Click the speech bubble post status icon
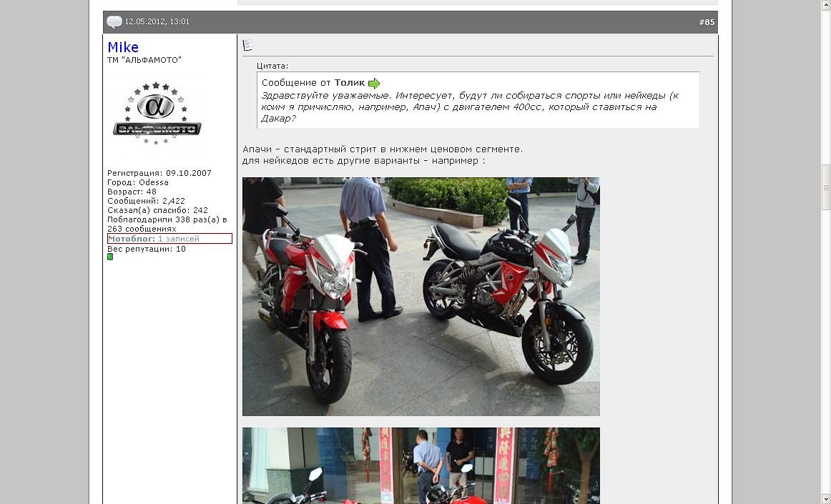The width and height of the screenshot is (831, 504). 114,22
